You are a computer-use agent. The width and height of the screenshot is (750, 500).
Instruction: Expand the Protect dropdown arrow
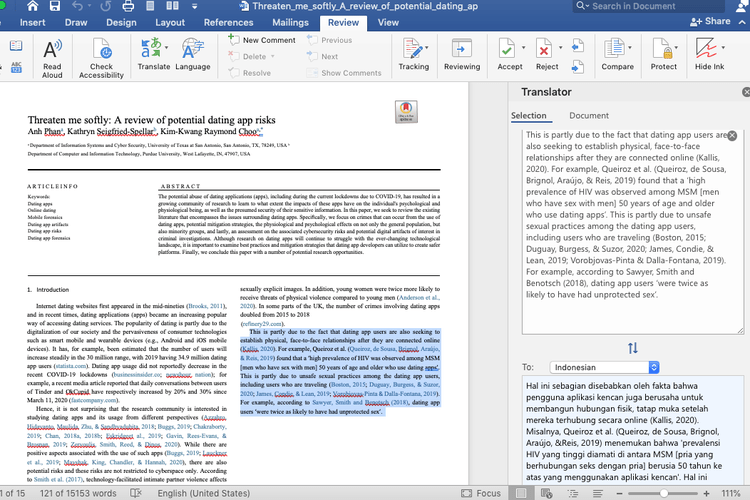tap(676, 47)
